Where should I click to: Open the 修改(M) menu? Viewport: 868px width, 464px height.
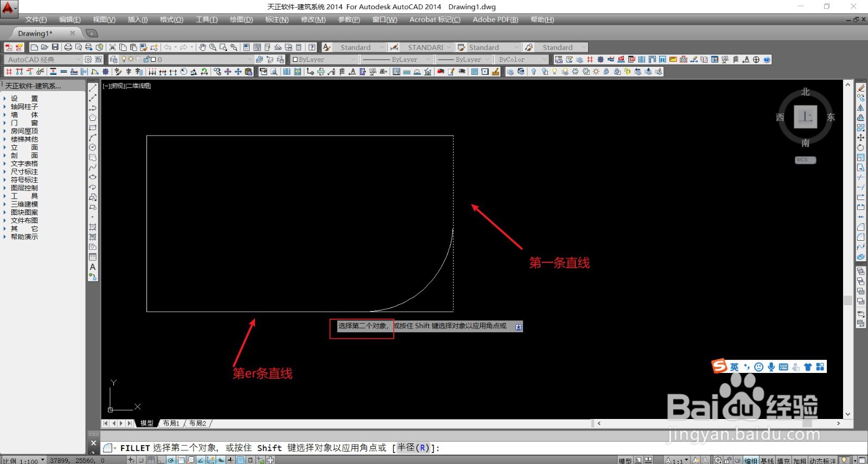pyautogui.click(x=314, y=20)
